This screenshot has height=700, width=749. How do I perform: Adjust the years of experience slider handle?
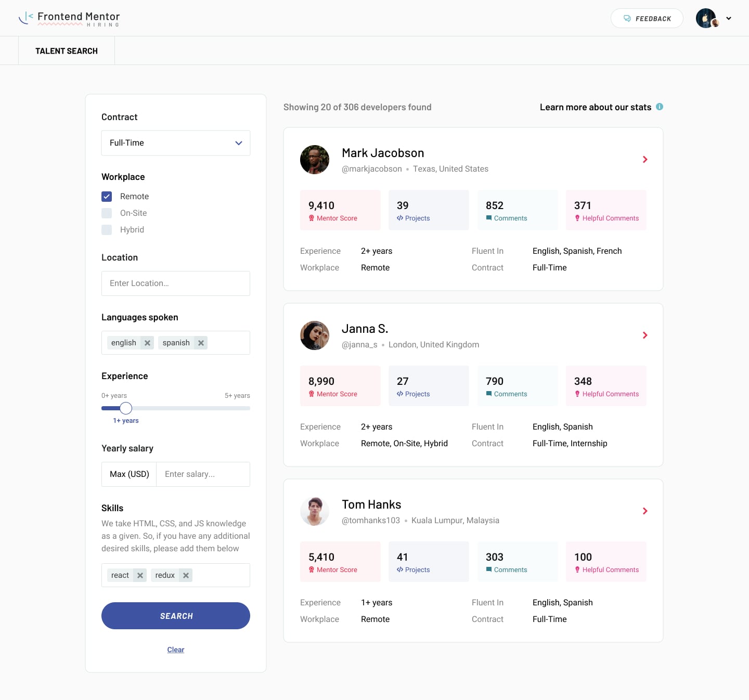point(125,408)
